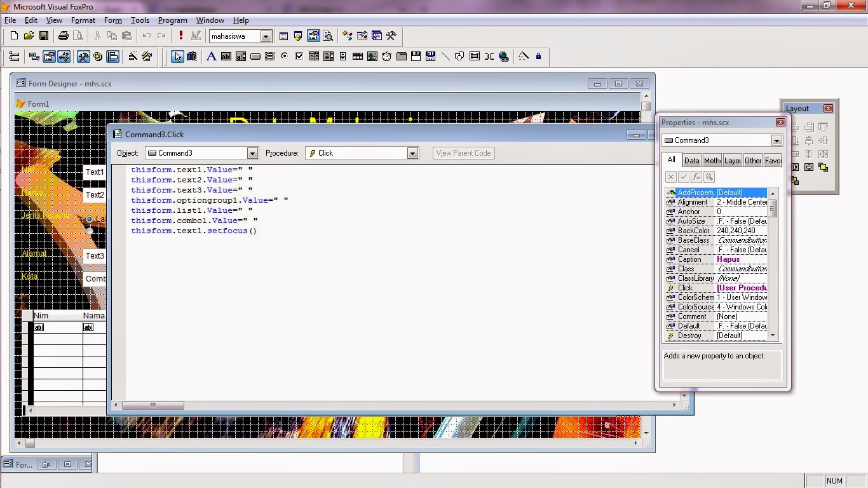Switch to the Methods tab in Properties
Screen dimensions: 868x488
[x=712, y=160]
